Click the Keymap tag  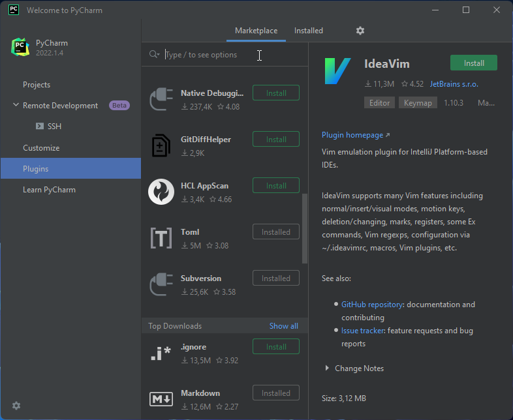(x=418, y=103)
